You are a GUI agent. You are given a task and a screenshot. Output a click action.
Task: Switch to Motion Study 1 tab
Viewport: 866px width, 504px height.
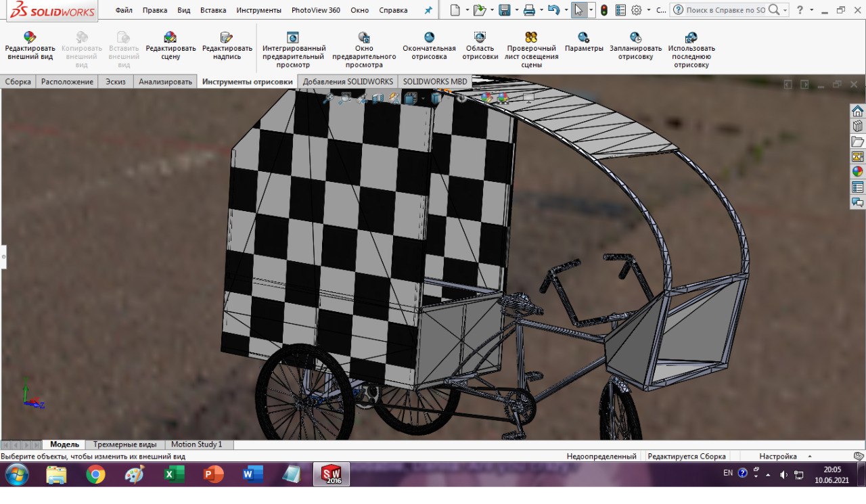196,444
